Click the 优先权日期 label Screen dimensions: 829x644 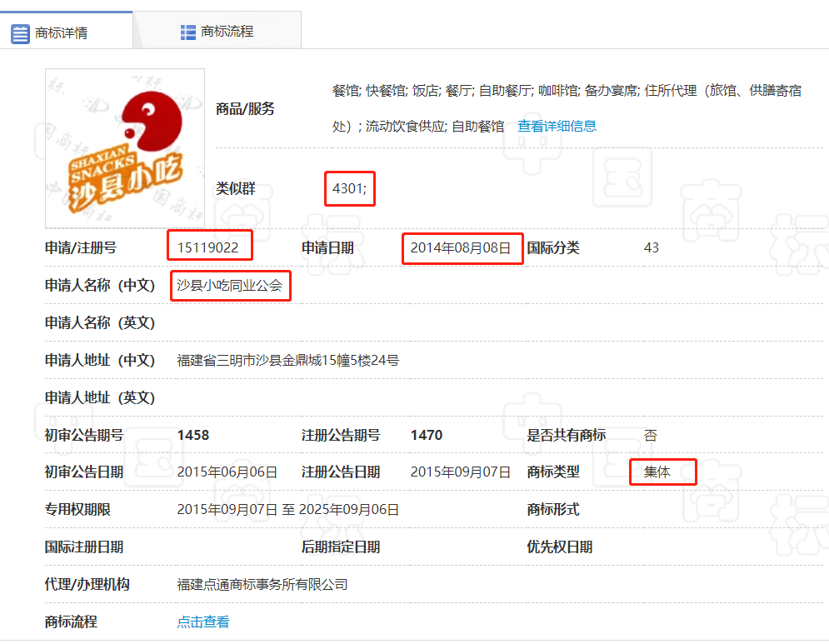coord(559,547)
